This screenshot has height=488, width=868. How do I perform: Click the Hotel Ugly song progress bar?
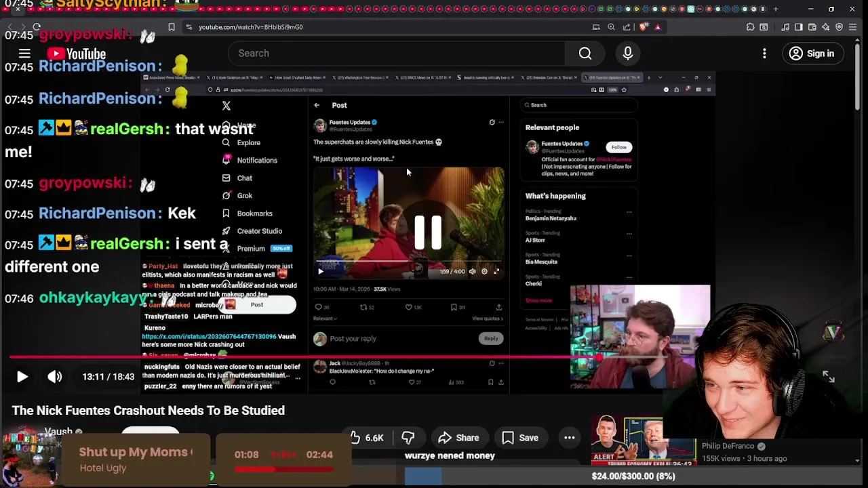tap(283, 468)
